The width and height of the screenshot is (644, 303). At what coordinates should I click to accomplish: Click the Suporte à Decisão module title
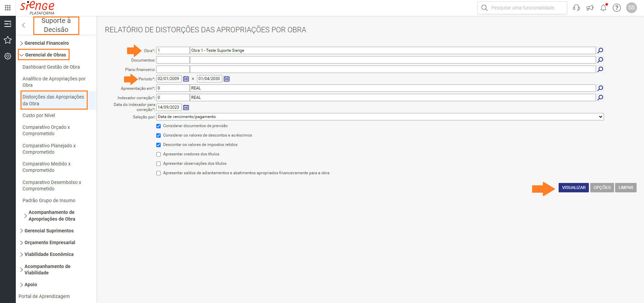(56, 25)
